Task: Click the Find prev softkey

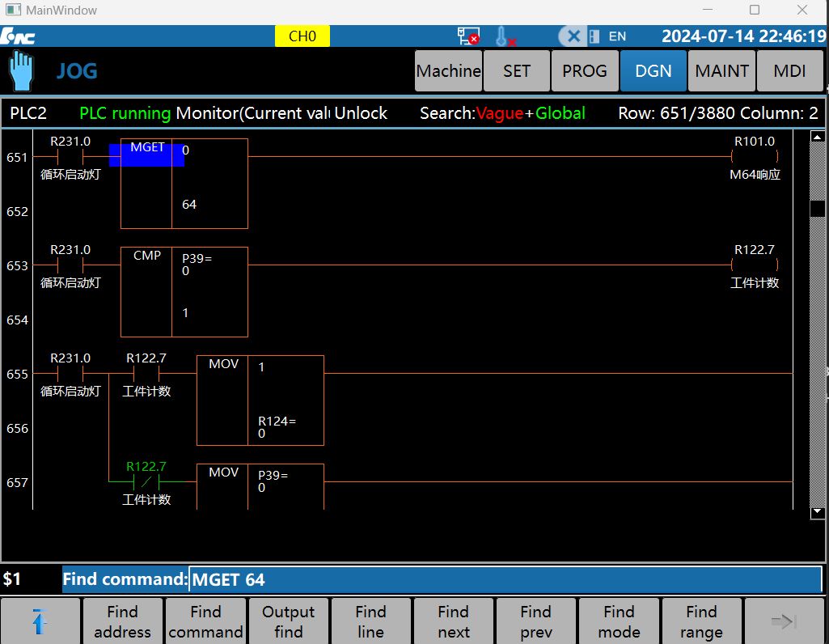Action: click(x=536, y=621)
